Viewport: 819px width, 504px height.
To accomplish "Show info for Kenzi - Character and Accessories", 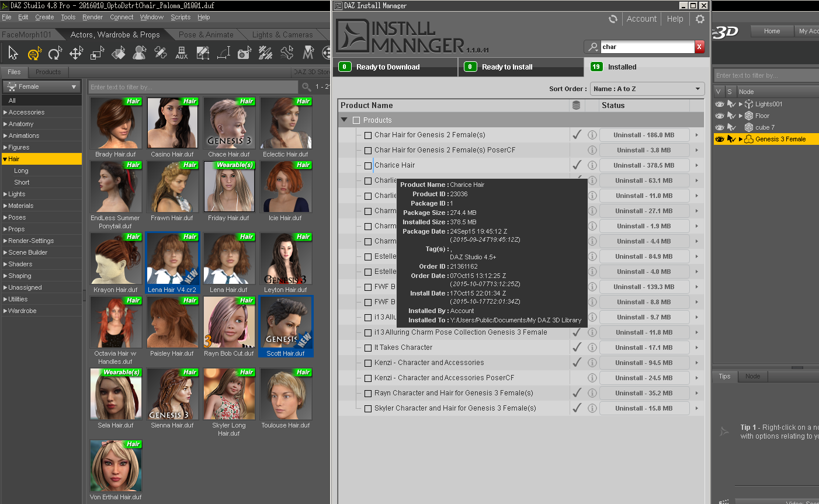I will [592, 363].
